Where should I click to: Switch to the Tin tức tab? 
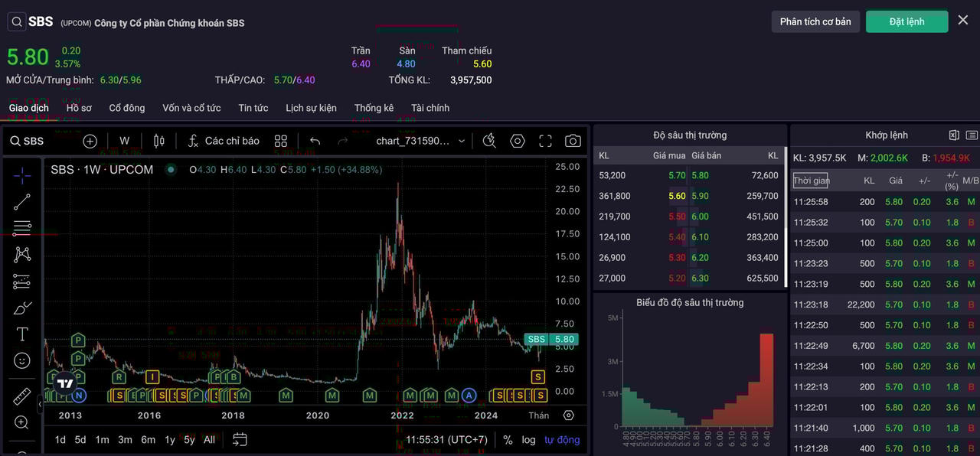tap(253, 108)
